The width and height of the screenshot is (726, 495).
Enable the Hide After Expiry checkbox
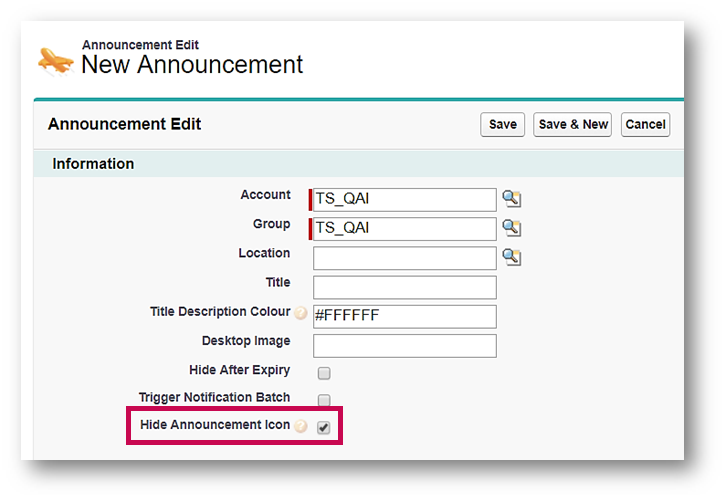[324, 373]
